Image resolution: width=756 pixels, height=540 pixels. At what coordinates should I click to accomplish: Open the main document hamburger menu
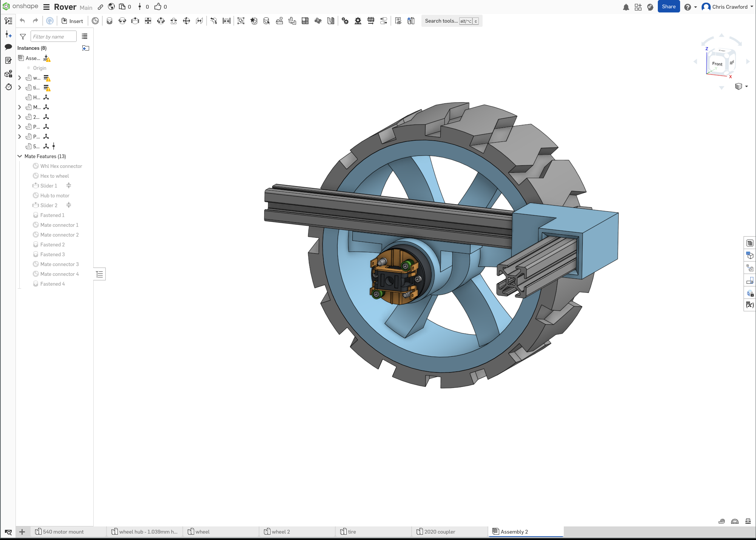46,7
